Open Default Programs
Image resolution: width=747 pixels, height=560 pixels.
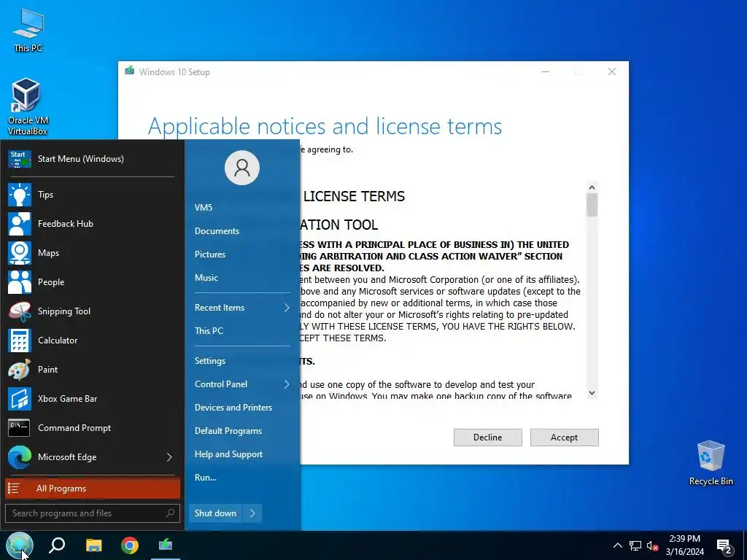228,431
